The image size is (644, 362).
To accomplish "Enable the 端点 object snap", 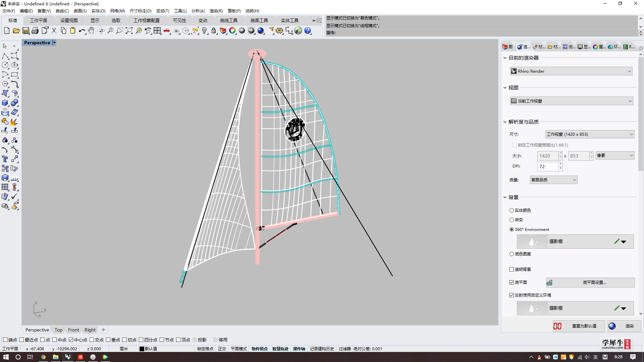I will coord(5,340).
